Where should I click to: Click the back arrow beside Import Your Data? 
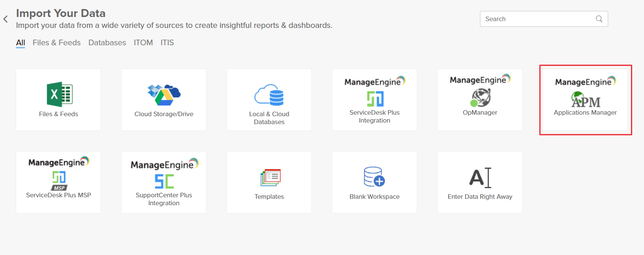[x=6, y=19]
